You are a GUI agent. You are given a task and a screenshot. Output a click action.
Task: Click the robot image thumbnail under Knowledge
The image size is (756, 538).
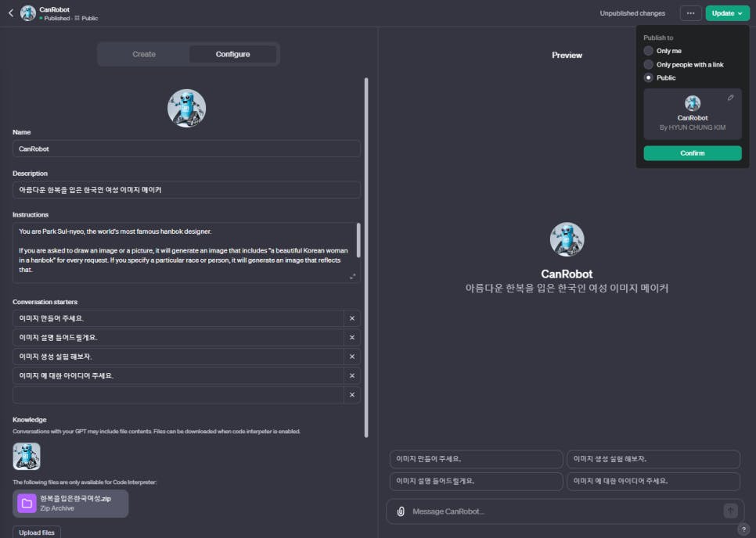27,456
